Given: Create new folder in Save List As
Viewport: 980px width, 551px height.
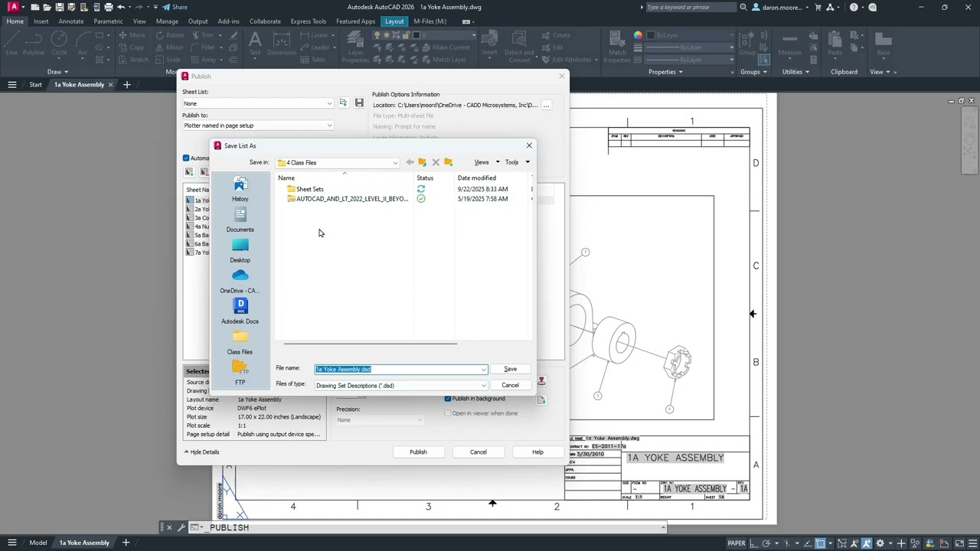Looking at the screenshot, I should point(449,162).
